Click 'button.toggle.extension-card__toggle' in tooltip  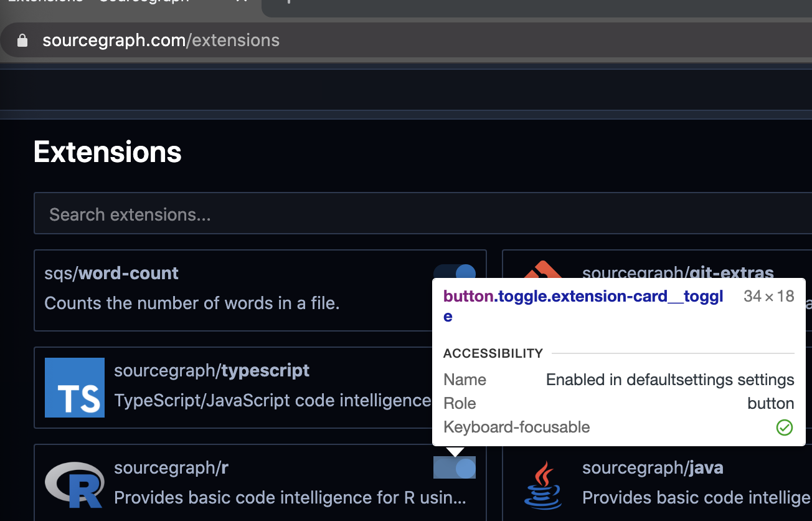pos(583,305)
